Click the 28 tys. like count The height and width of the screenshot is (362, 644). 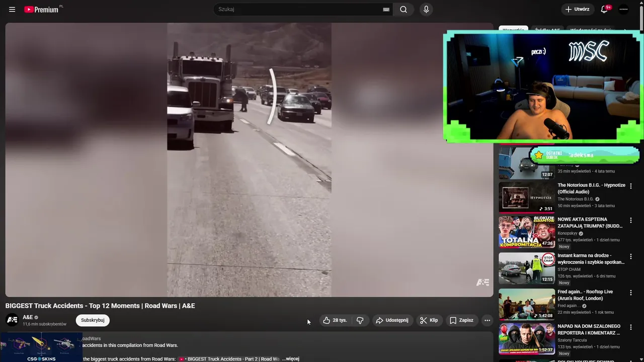pos(340,320)
